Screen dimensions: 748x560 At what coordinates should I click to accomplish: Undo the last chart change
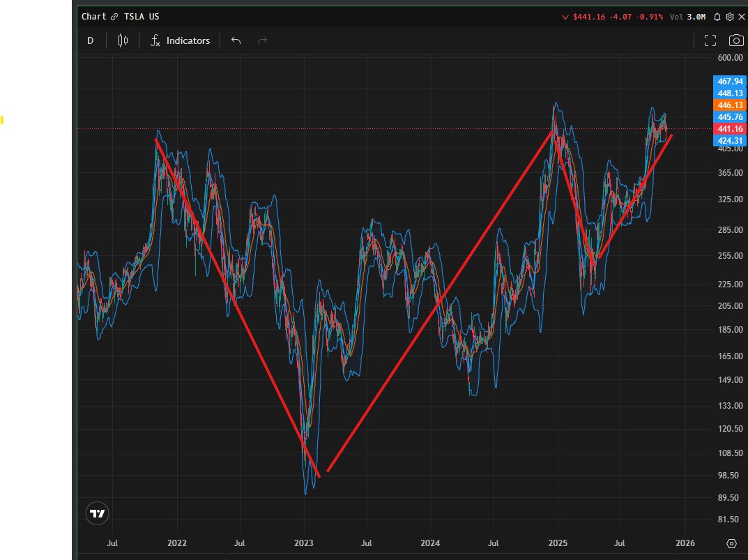pyautogui.click(x=236, y=40)
